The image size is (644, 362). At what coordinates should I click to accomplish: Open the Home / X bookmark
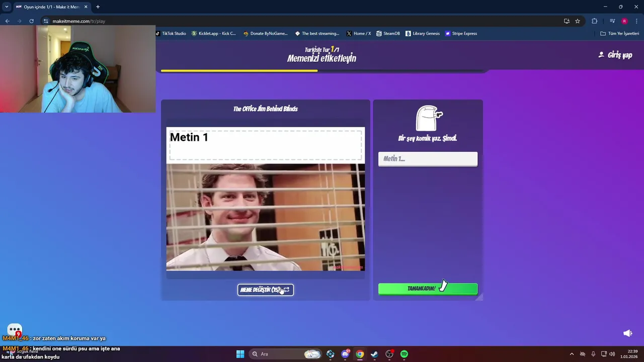click(359, 34)
